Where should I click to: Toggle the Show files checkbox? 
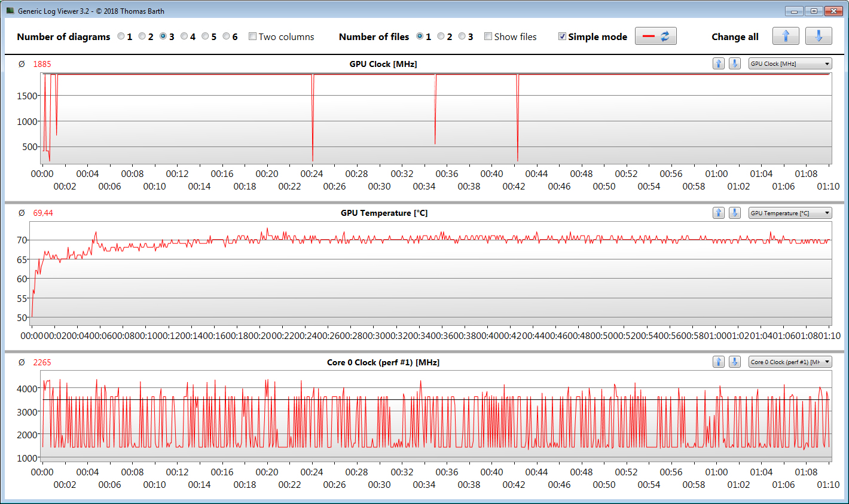tap(488, 36)
